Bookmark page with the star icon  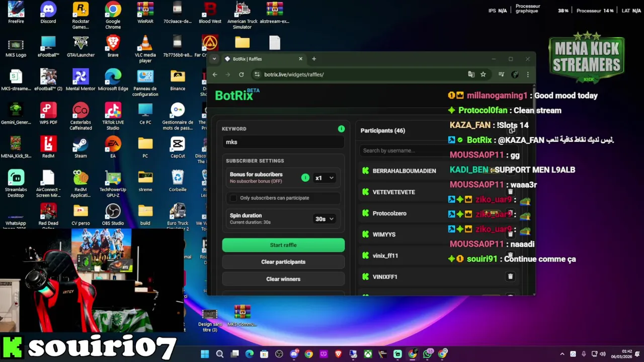483,74
